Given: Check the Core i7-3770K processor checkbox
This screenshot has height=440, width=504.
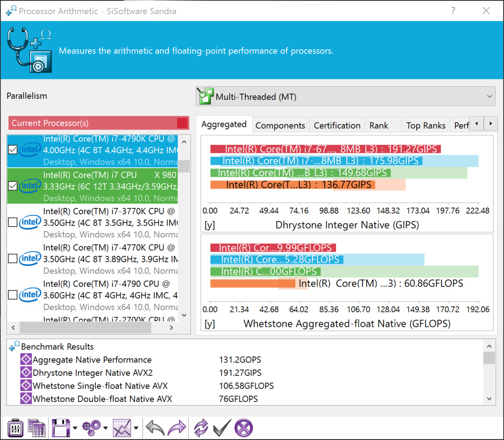Looking at the screenshot, I should (13, 222).
